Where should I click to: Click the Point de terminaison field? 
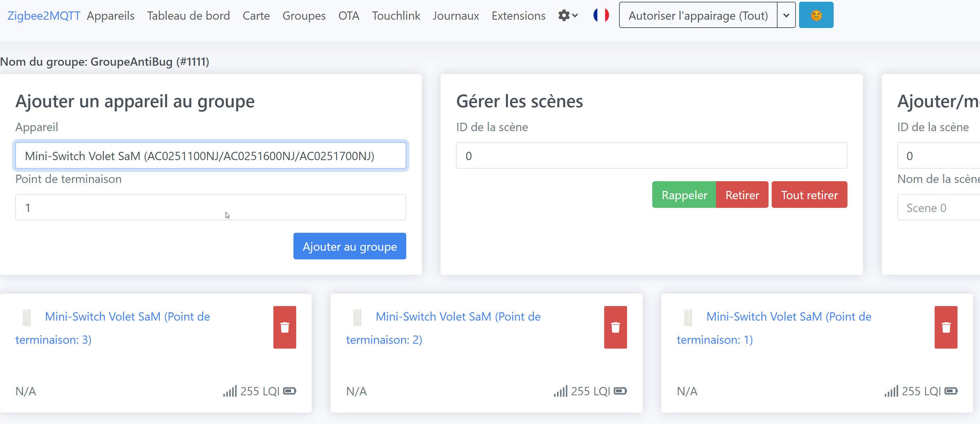point(211,207)
